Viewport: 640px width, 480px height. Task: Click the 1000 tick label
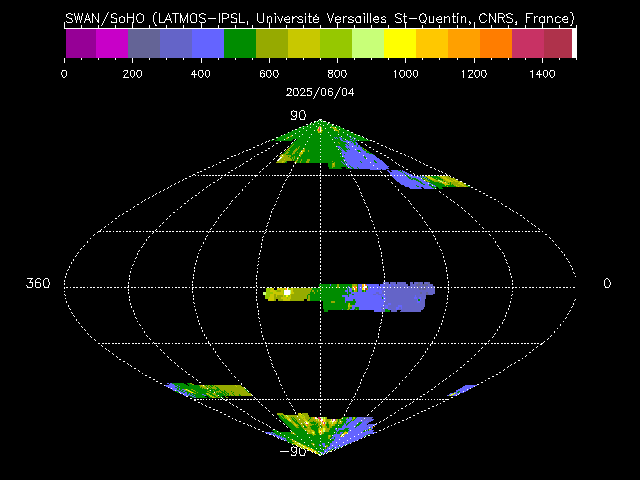405,74
